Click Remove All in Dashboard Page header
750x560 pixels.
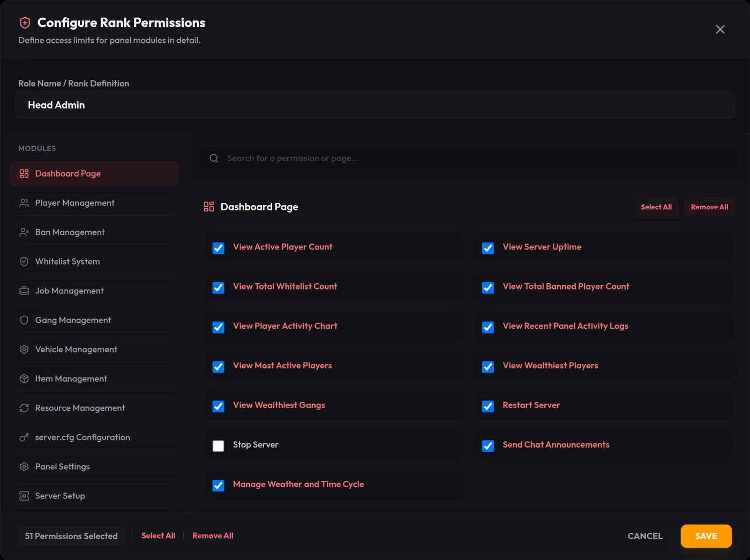709,207
